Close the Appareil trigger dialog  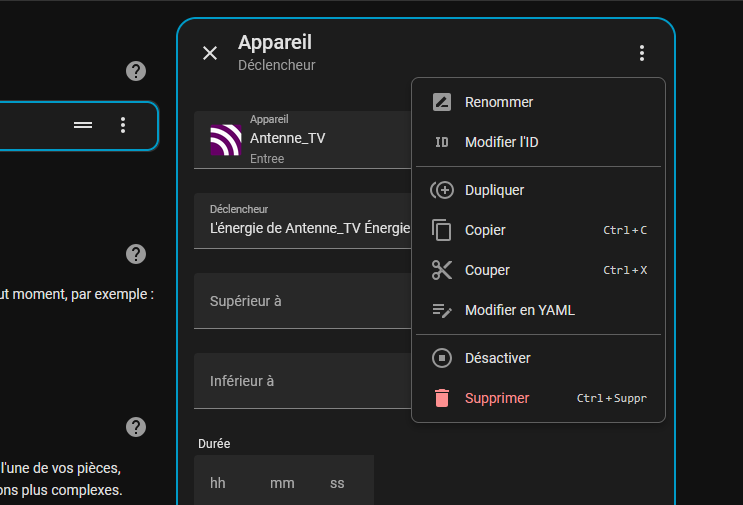[210, 53]
